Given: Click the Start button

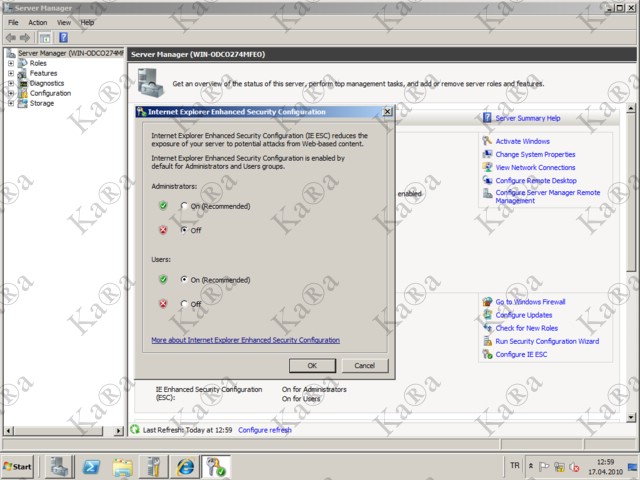Looking at the screenshot, I should [18, 467].
